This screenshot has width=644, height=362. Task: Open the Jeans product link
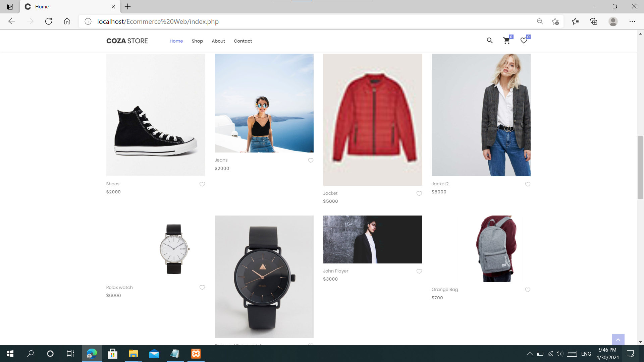coord(221,160)
